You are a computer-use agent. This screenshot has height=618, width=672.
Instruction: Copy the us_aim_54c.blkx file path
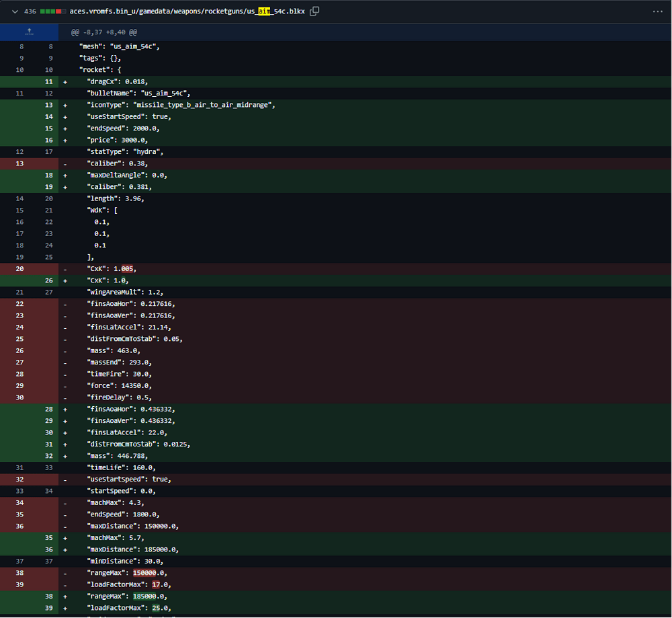point(314,11)
